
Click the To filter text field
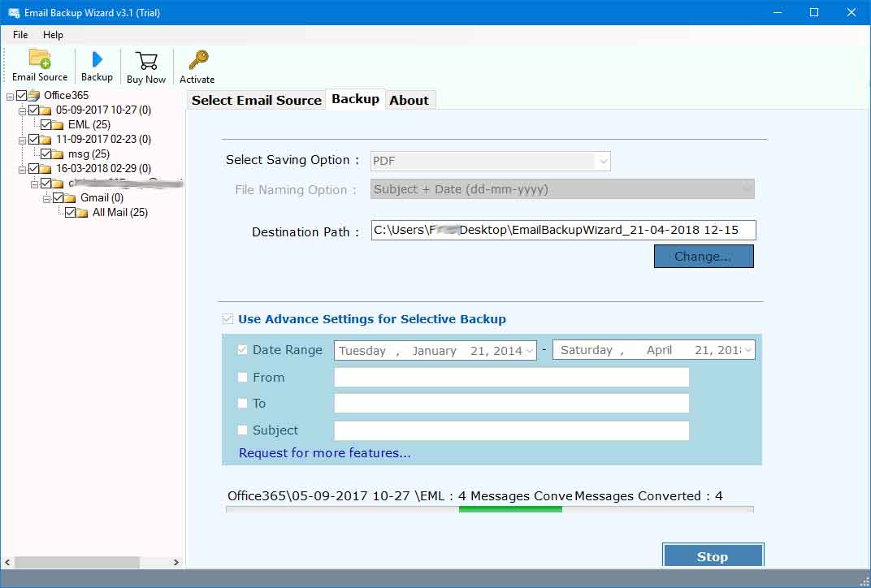[x=512, y=403]
